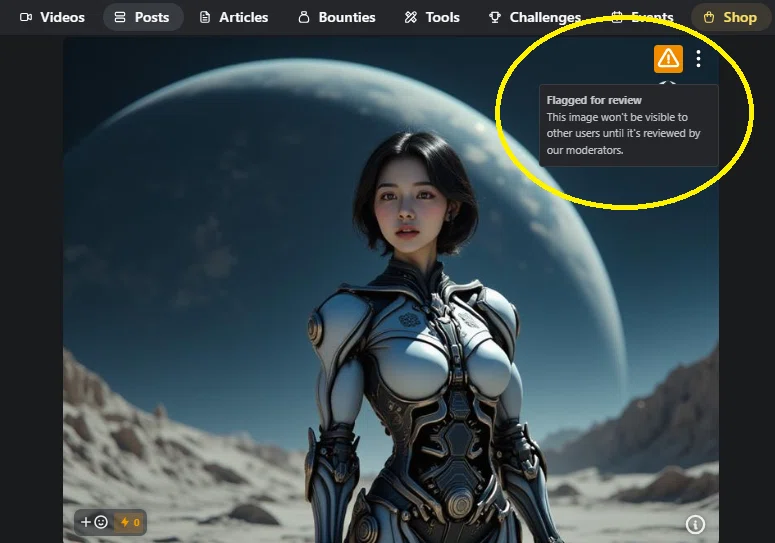Click the Shop bag icon
The width and height of the screenshot is (775, 543).
709,17
